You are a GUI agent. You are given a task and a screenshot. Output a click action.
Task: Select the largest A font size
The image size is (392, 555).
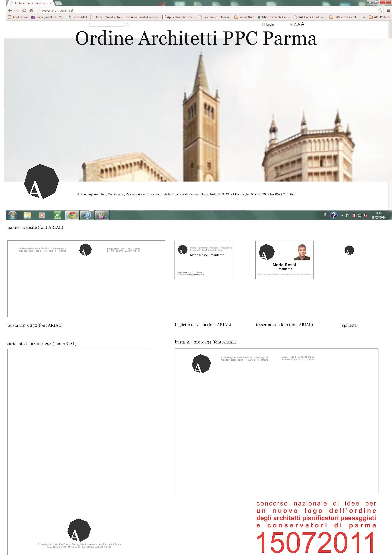[302, 24]
